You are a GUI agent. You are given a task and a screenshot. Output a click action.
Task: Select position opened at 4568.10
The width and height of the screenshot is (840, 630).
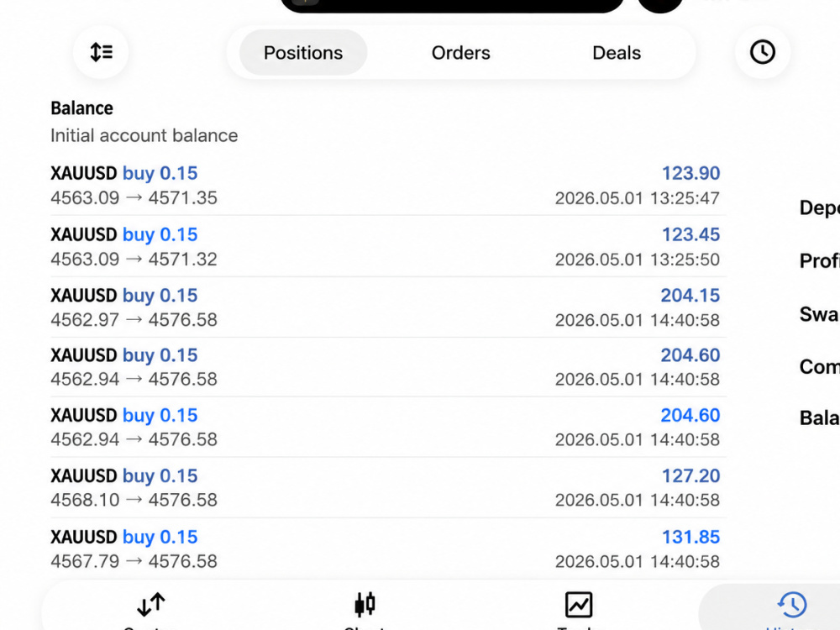click(x=388, y=487)
